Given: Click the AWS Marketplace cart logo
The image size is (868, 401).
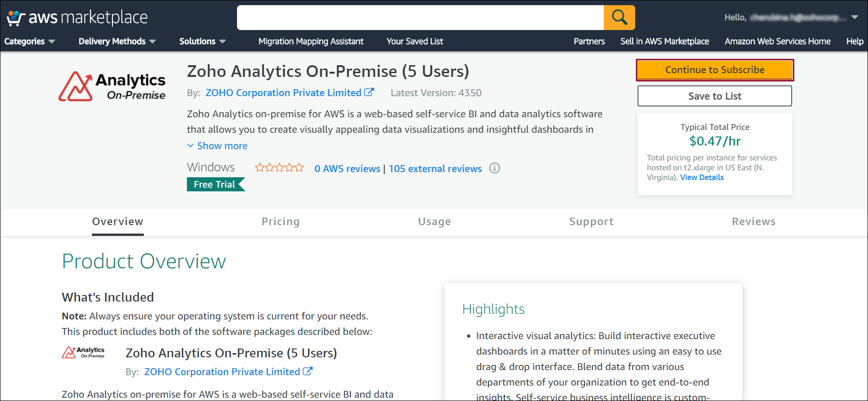Looking at the screenshot, I should 15,18.
